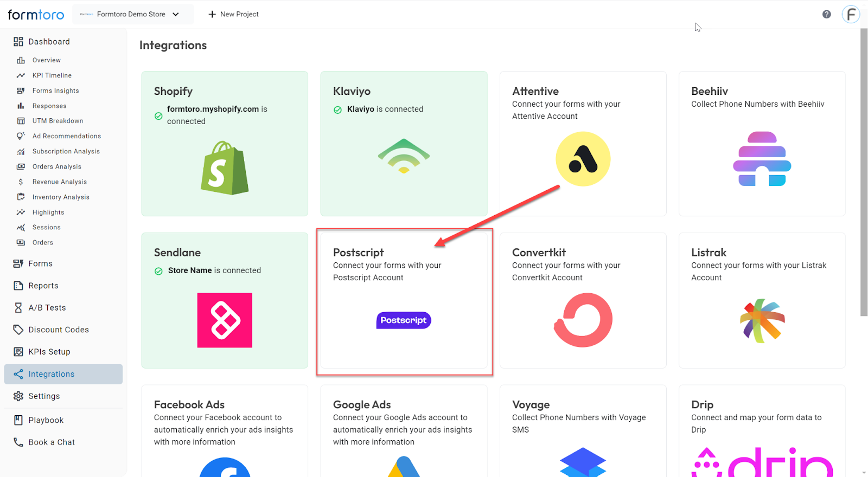Click the Shopify bag logo
Screen dimensions: 868x477
point(225,167)
